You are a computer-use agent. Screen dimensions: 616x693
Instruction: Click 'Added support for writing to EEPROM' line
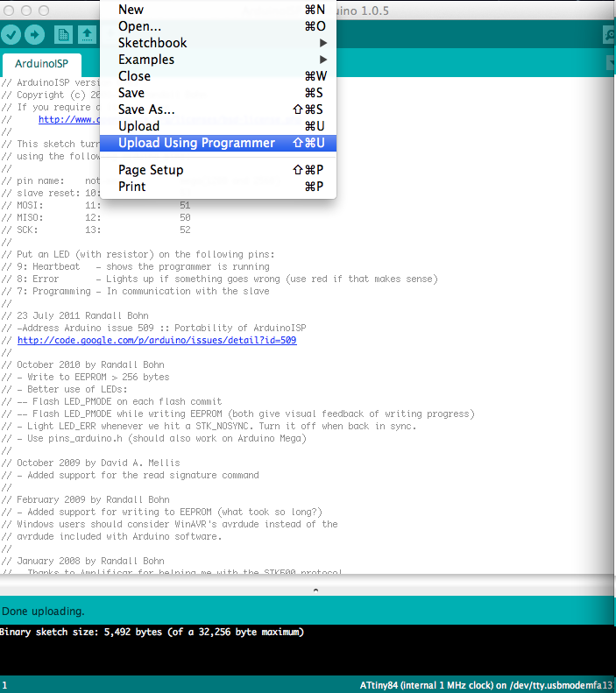point(162,512)
